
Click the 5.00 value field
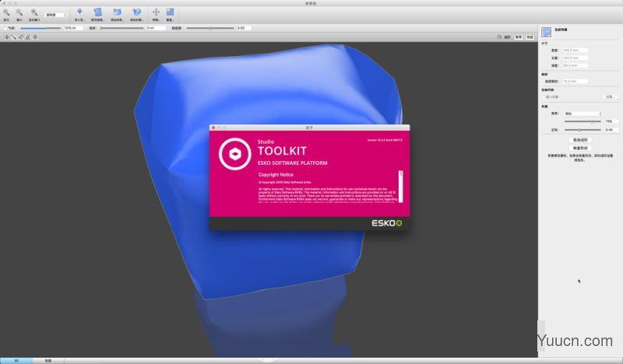tap(244, 28)
